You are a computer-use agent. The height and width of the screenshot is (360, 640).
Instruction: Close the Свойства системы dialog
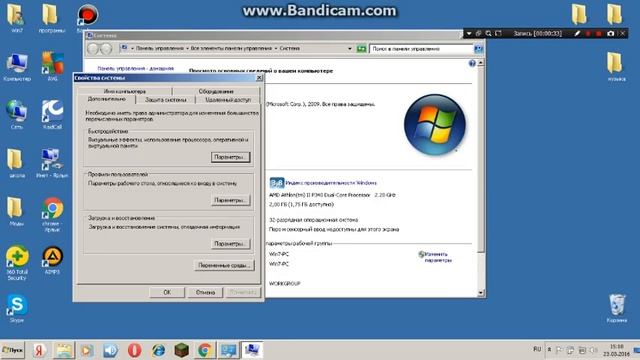[x=259, y=78]
